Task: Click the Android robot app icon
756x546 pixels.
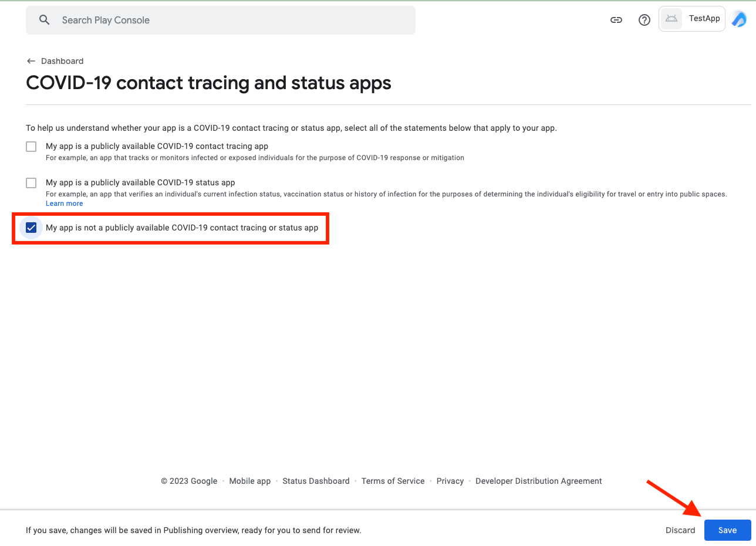Action: click(671, 19)
